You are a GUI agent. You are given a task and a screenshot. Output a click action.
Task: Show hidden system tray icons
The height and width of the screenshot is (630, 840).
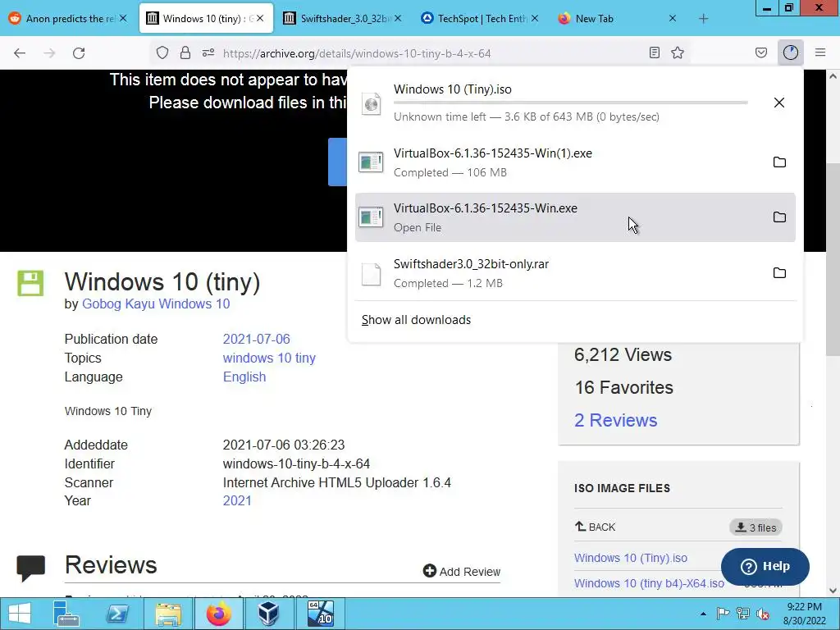[703, 614]
